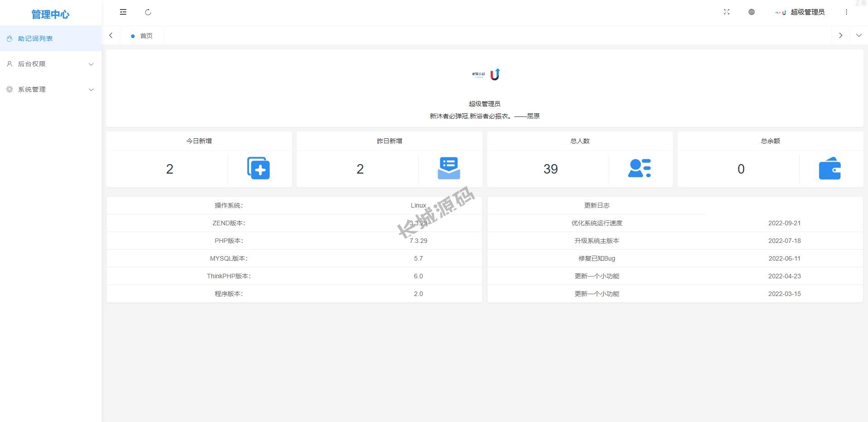Click the 优化系统运行速度 log entry
Image resolution: width=868 pixels, height=422 pixels.
[x=597, y=223]
